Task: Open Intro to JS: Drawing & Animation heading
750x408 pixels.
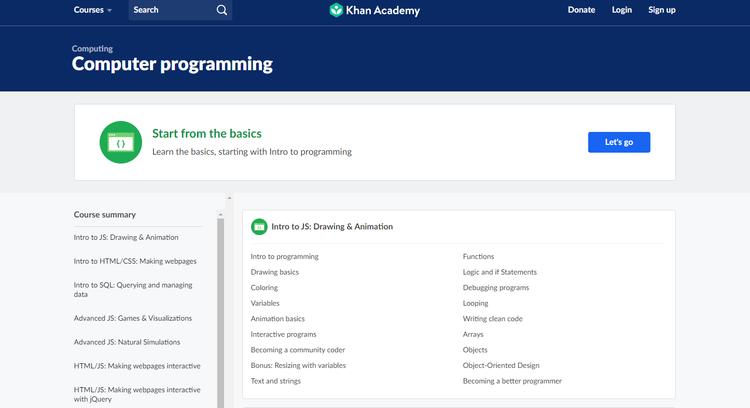Action: (x=332, y=227)
